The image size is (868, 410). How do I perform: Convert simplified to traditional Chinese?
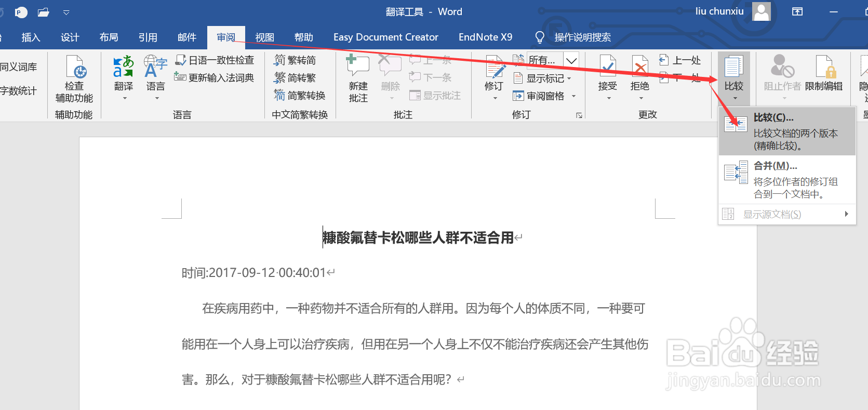point(295,78)
